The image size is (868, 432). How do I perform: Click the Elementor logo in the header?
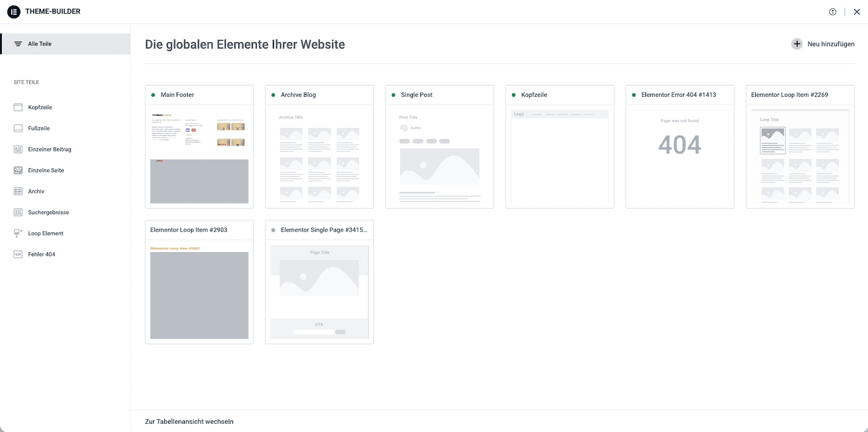13,11
